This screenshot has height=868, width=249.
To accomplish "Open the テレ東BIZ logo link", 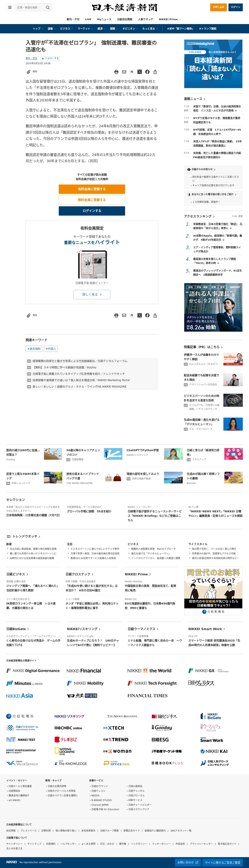I will point(66,740).
